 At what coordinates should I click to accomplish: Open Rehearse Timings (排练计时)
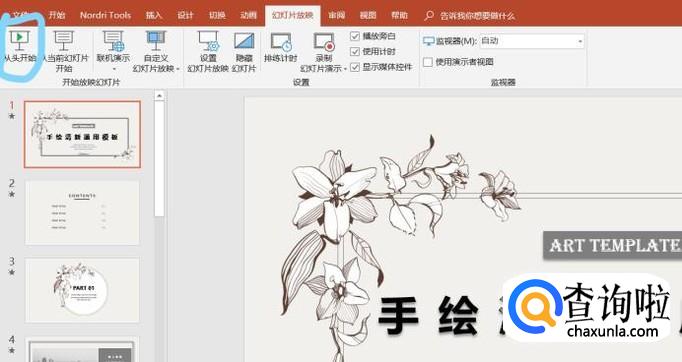281,47
